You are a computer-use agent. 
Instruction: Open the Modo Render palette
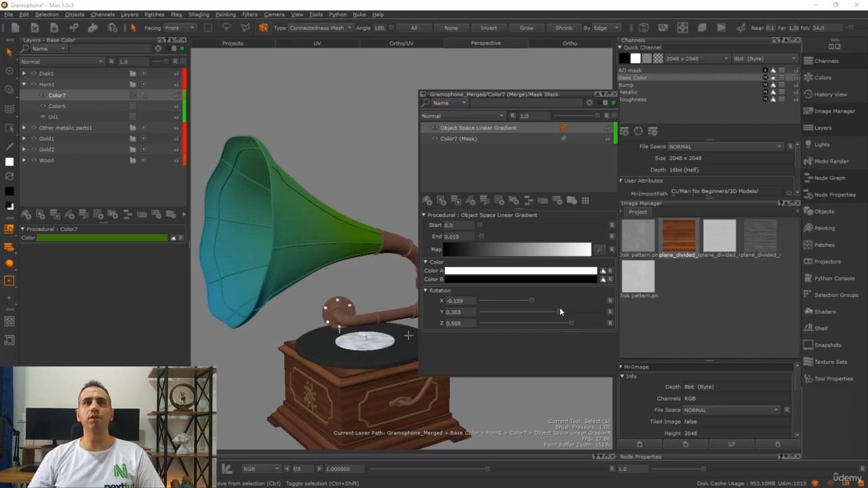826,161
